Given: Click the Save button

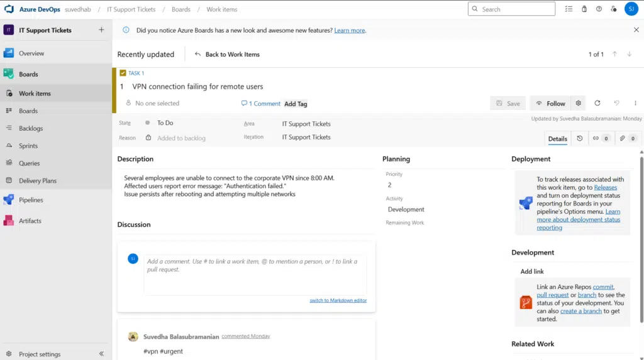Looking at the screenshot, I should point(508,104).
